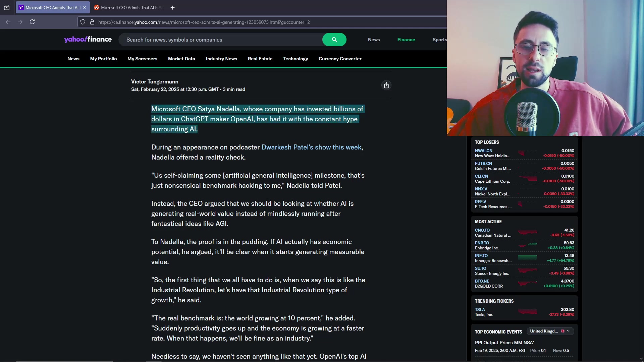Viewport: 644px width, 362px height.
Task: Open Real Estate menu item
Action: click(x=260, y=59)
